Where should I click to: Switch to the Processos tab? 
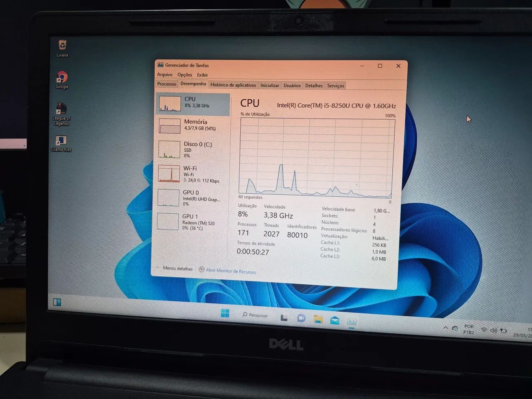(166, 84)
